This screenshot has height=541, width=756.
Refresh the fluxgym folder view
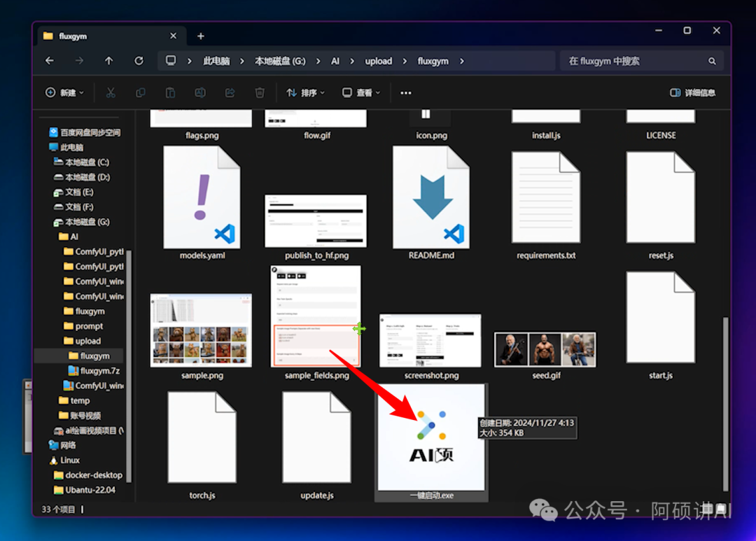tap(139, 61)
